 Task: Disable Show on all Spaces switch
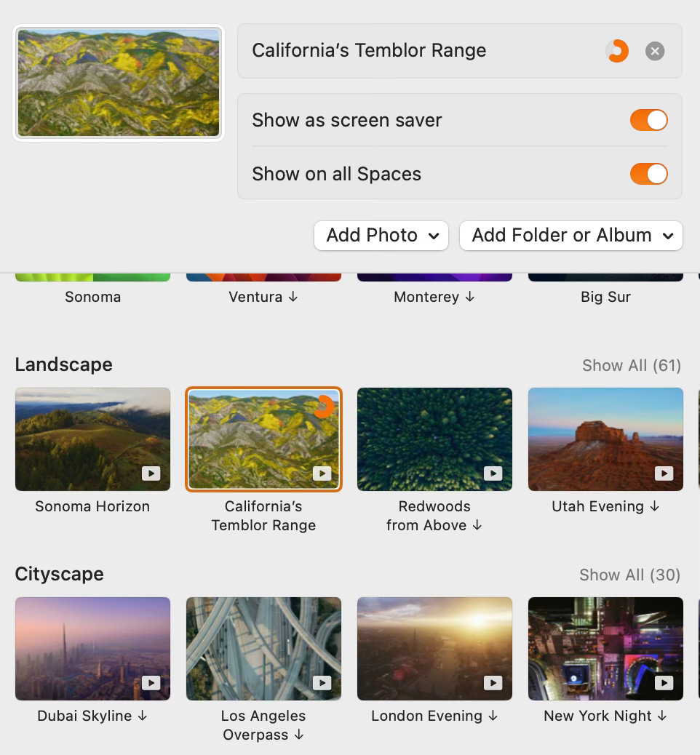[648, 174]
